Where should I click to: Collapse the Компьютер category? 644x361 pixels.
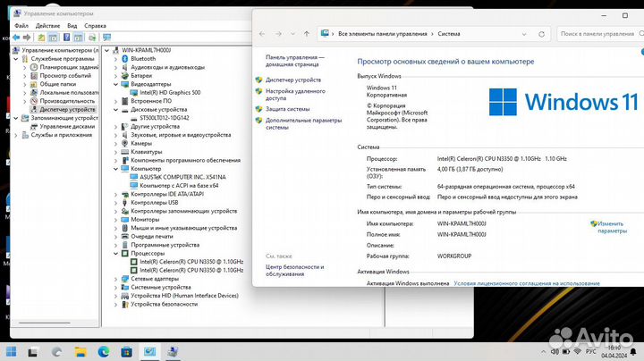[x=115, y=169]
